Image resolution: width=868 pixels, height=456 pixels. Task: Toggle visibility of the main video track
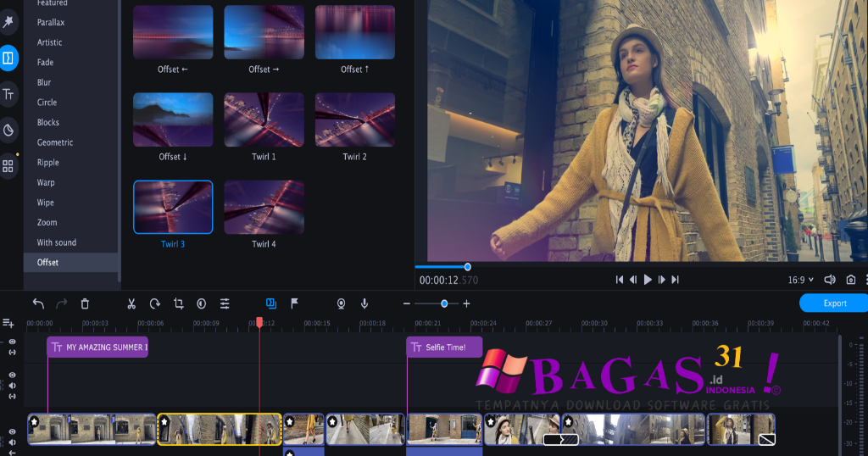[x=12, y=431]
